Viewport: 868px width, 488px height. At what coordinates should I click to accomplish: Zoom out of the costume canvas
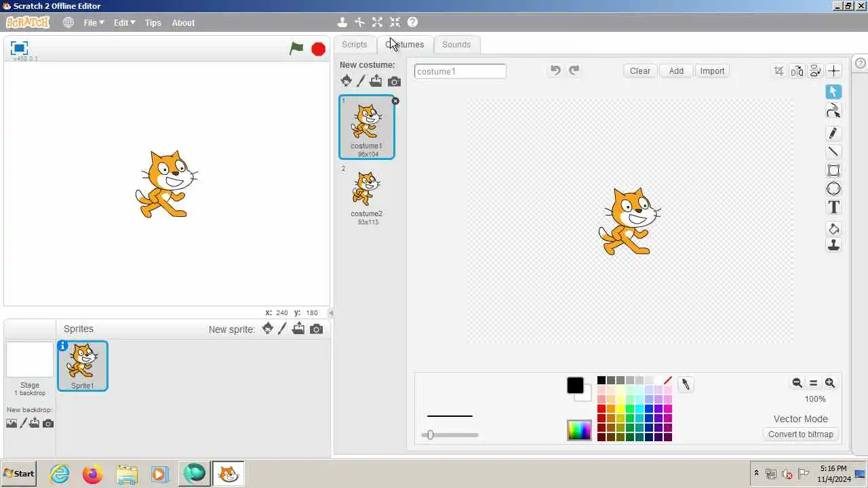point(797,383)
